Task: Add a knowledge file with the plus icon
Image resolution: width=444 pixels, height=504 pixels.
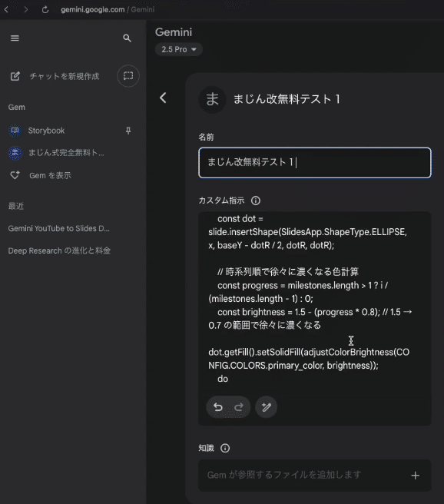Action: pos(415,476)
